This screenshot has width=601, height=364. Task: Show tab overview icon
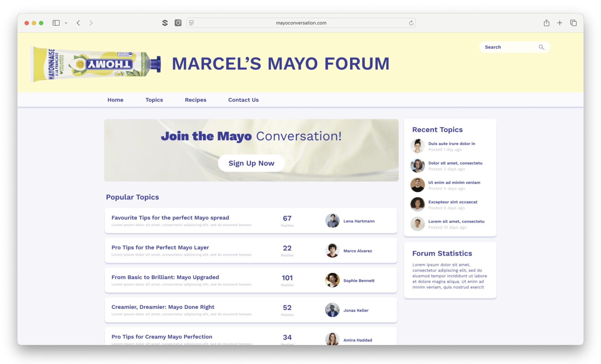point(573,23)
